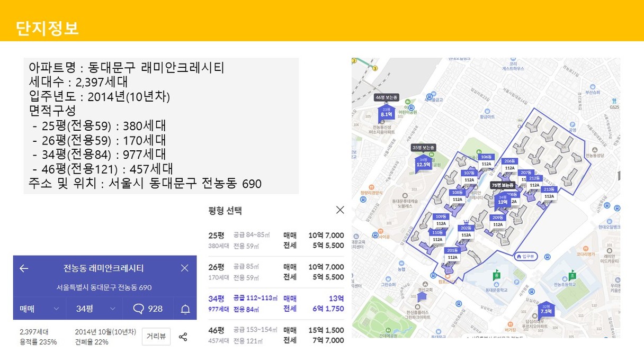The height and width of the screenshot is (362, 644).
Task: Select the 212동 building label
Action: click(x=534, y=182)
